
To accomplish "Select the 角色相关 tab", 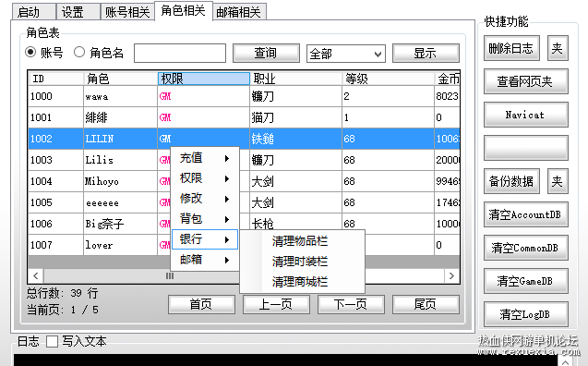I will tap(184, 10).
